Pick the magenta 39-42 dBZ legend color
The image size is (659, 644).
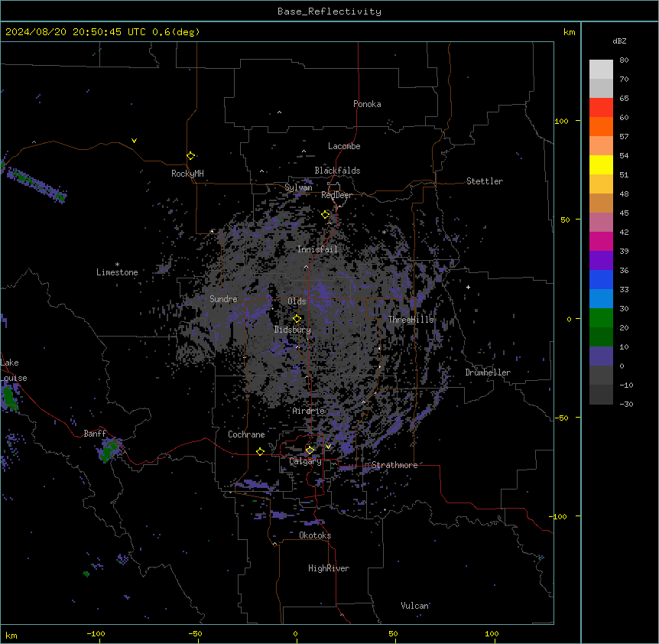pos(601,241)
